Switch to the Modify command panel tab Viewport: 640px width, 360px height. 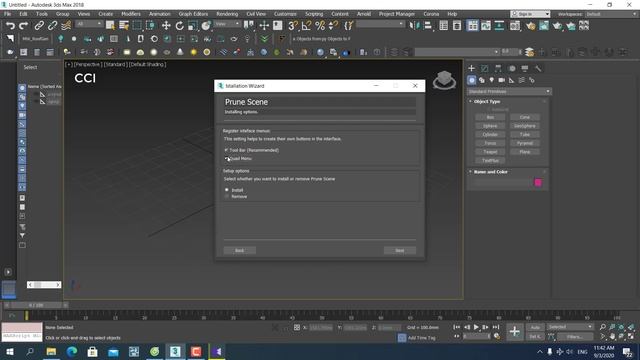point(484,68)
